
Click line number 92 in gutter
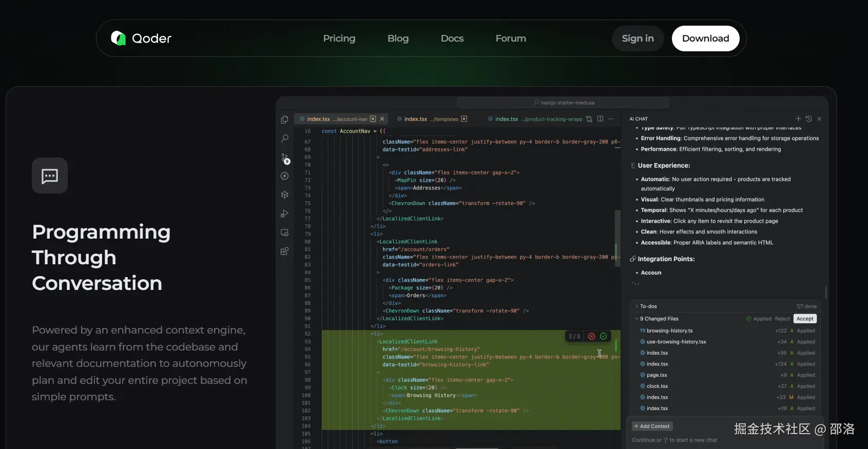pos(307,334)
